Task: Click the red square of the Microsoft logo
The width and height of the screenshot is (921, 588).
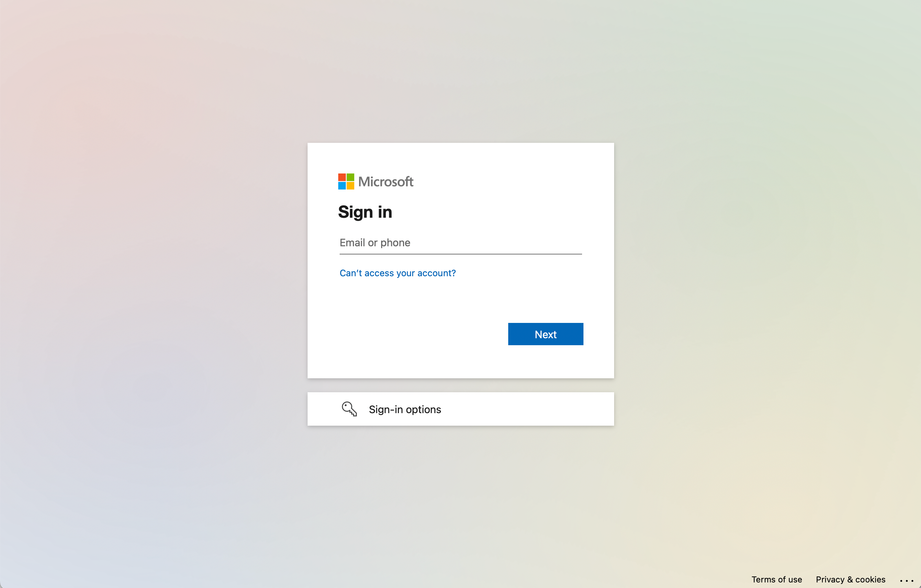Action: tap(342, 177)
